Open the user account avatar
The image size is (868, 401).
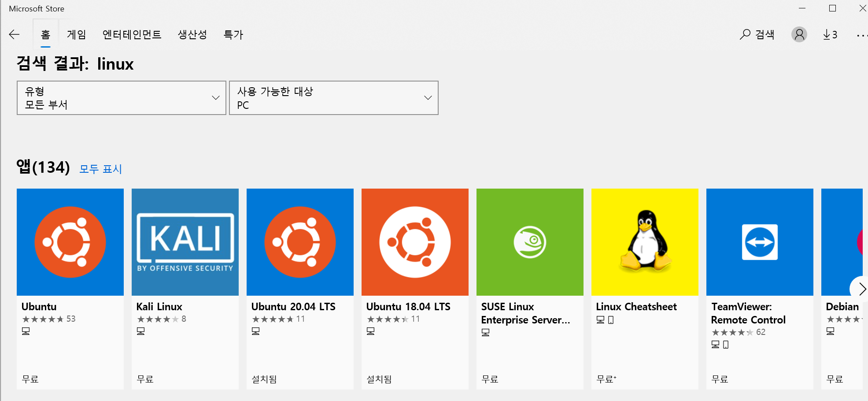click(x=799, y=34)
